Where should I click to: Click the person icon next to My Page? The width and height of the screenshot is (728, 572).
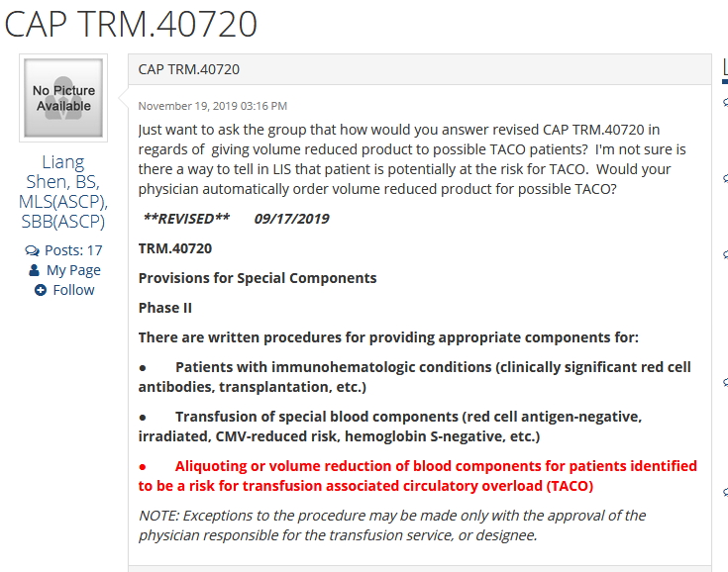34,270
